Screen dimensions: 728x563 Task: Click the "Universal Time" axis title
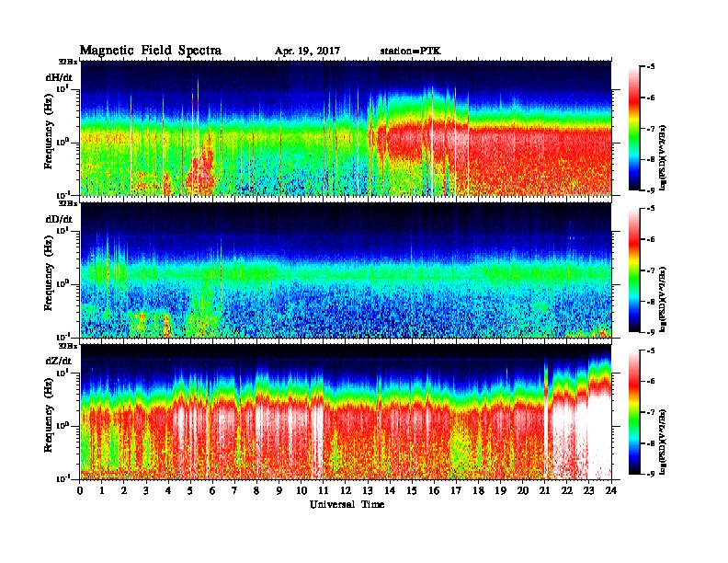[x=347, y=504]
